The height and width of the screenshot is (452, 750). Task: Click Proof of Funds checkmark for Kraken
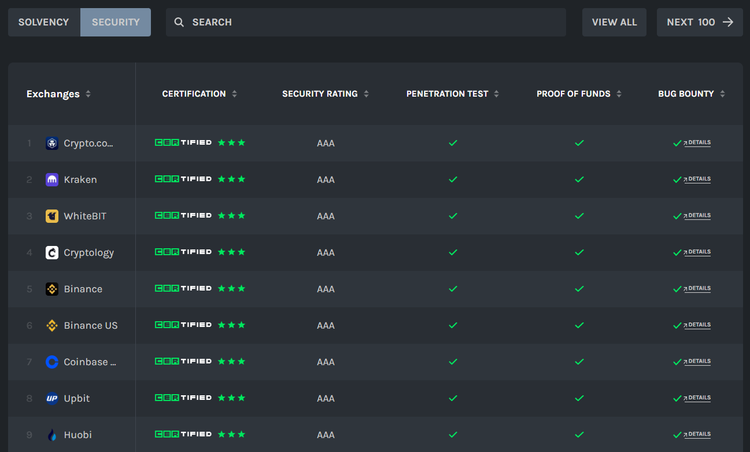(x=579, y=179)
